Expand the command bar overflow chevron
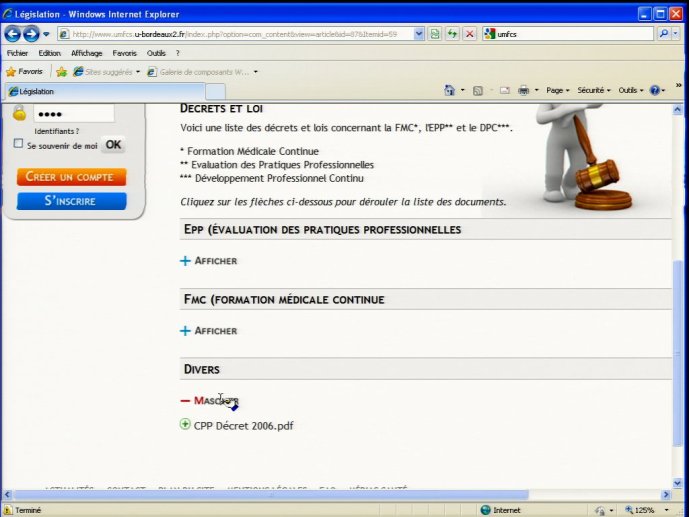This screenshot has width=689, height=517. [678, 85]
